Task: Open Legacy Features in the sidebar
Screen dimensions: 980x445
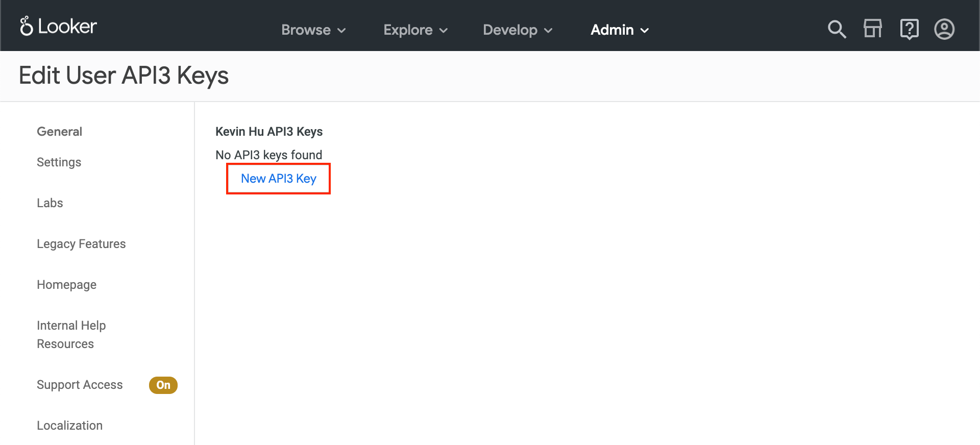Action: tap(81, 244)
